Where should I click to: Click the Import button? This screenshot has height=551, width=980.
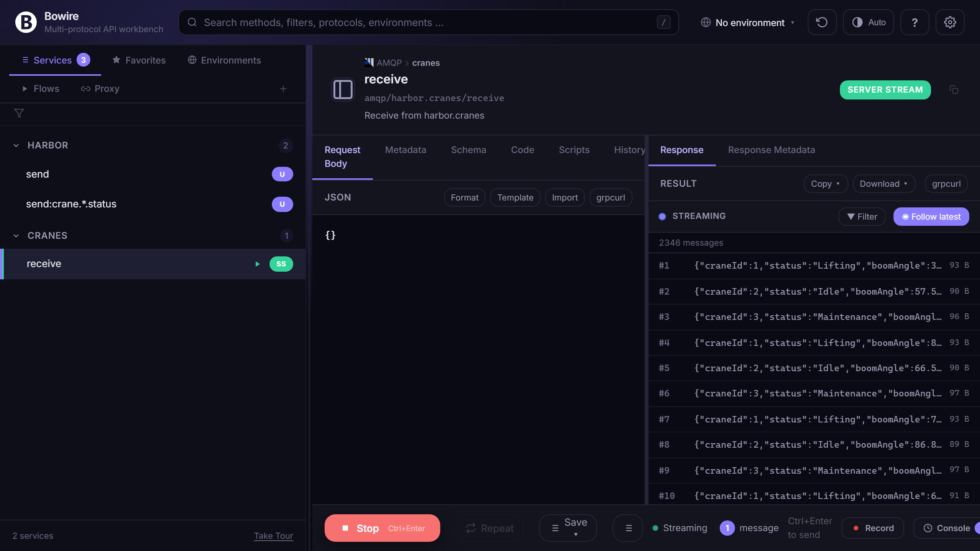565,197
